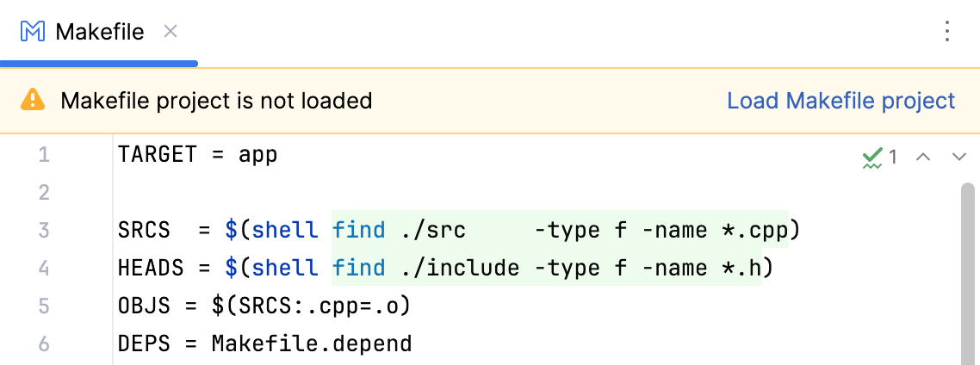Click Makefile.depend text on line 6
Image resolution: width=980 pixels, height=365 pixels.
pos(312,344)
